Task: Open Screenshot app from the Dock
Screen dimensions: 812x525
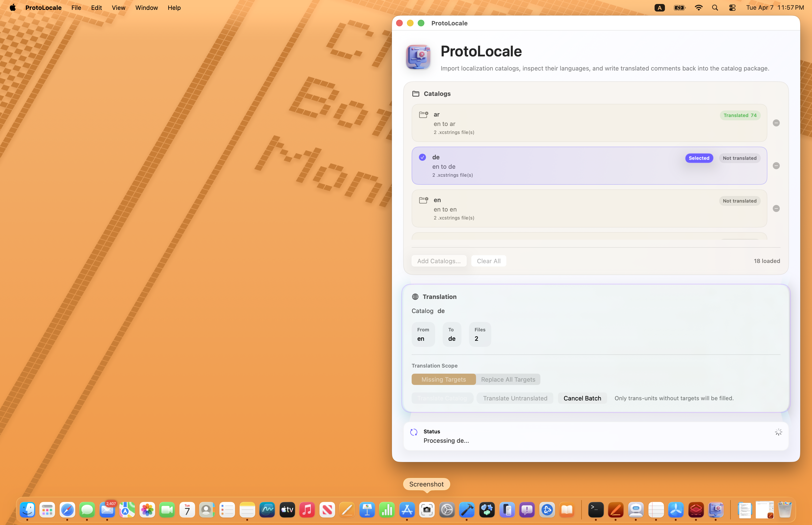Action: (427, 510)
